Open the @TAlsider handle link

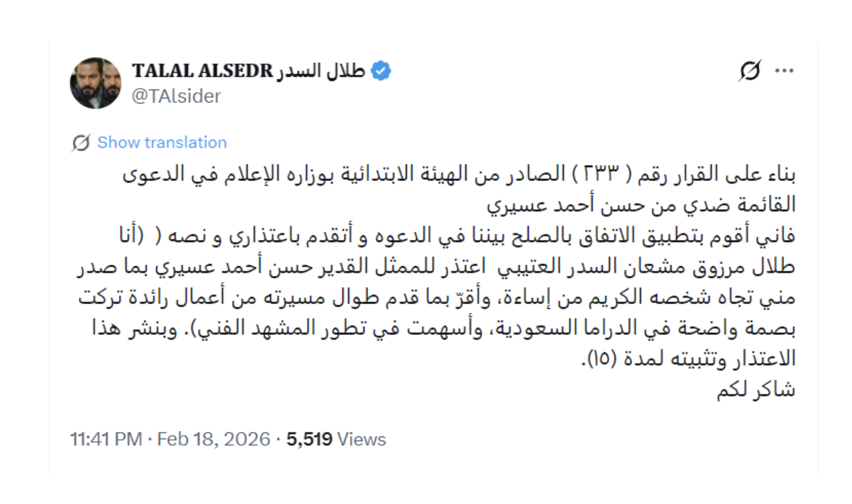[176, 96]
